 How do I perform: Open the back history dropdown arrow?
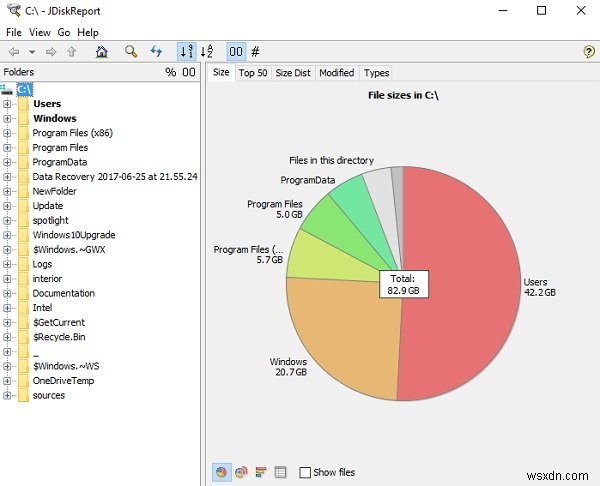pos(32,52)
